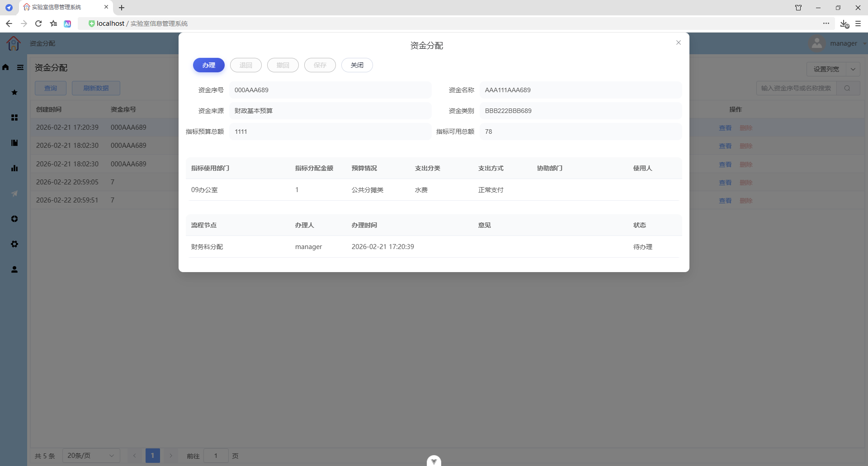Viewport: 868px width, 466px height.
Task: Click the 财务科分配 workflow node cell
Action: 207,247
